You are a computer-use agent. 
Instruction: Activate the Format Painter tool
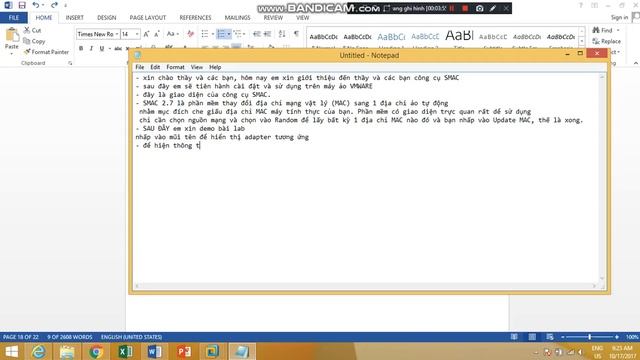pos(46,52)
